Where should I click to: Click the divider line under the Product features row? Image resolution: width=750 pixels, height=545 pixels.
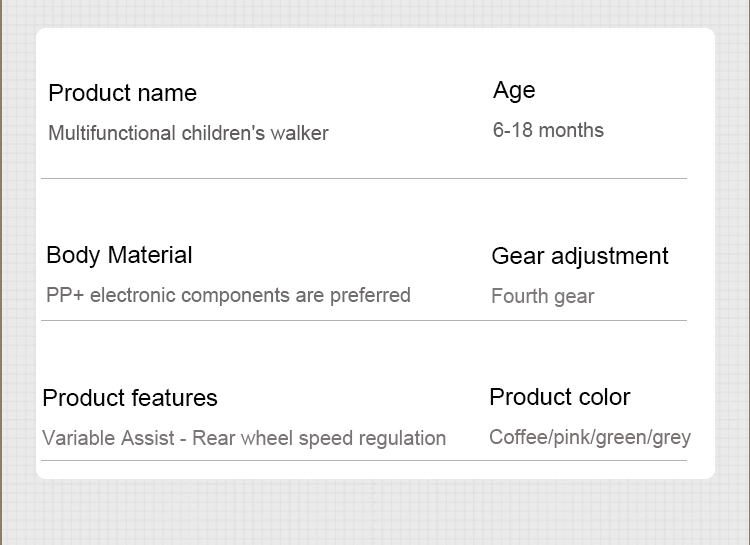pos(364,460)
